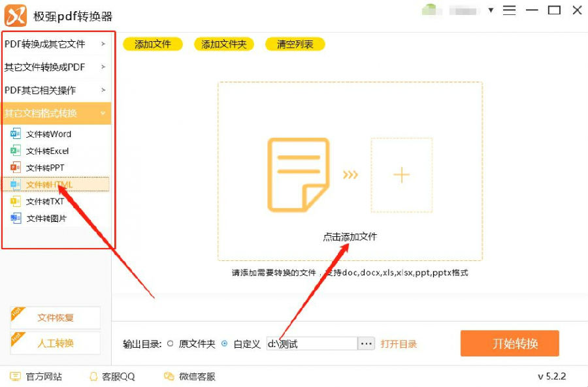588x387 pixels.
Task: Open the user account dropdown arrow
Action: pyautogui.click(x=491, y=10)
